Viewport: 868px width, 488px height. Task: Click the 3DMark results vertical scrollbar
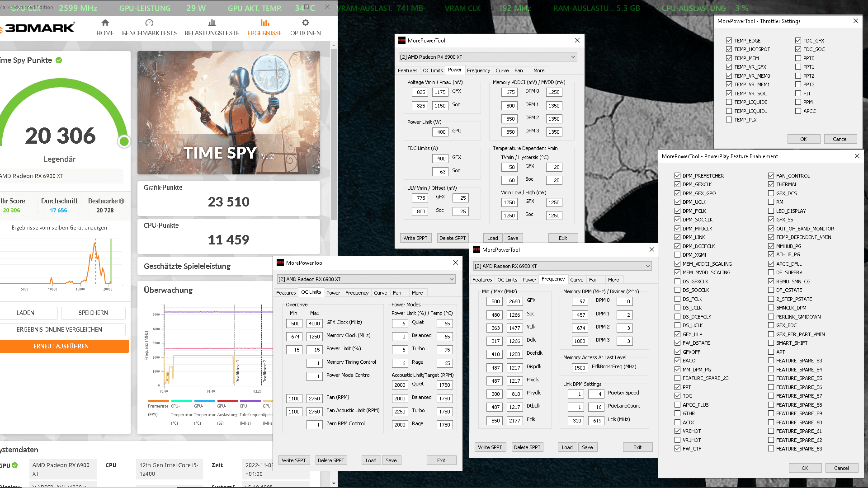[x=334, y=136]
